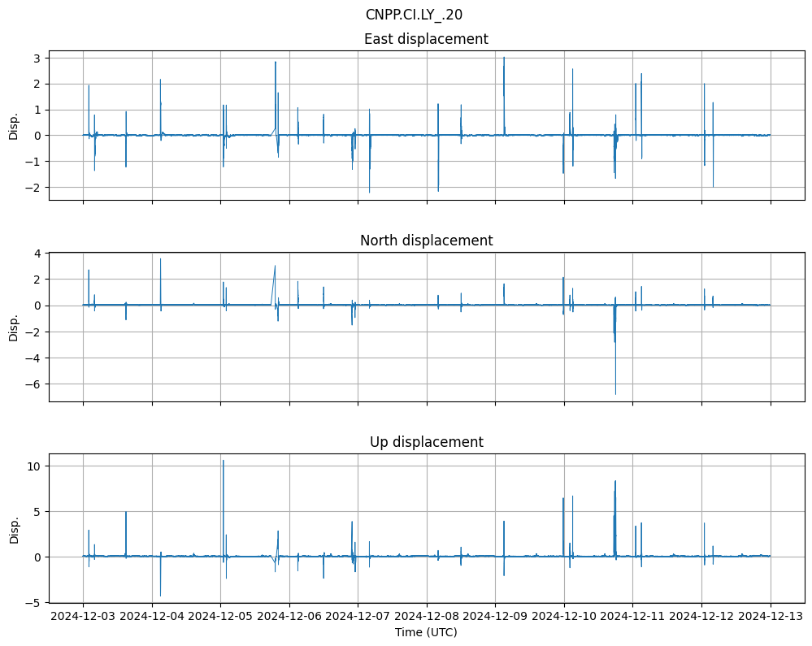
Task: Select the Up plot's Disp. y-axis label
Action: (x=14, y=528)
